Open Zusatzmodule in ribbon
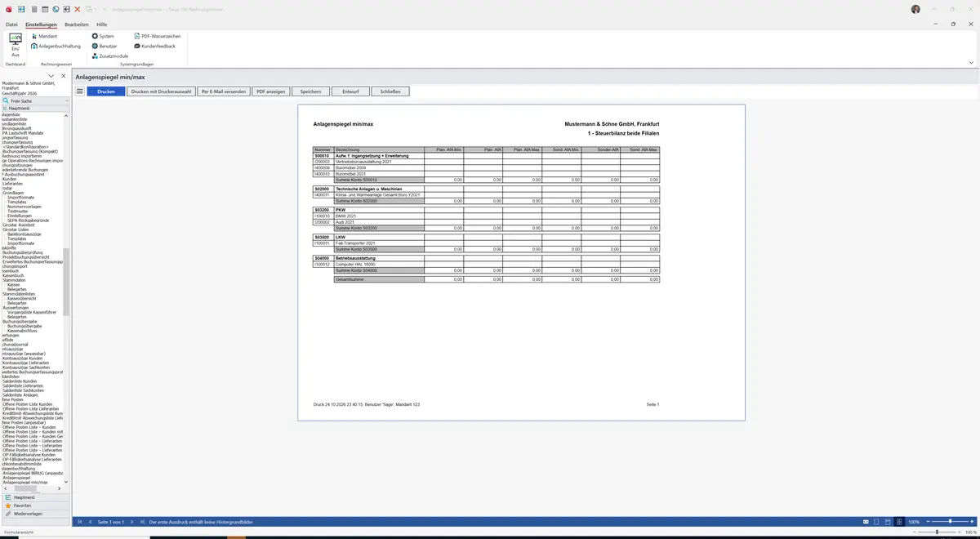980x539 pixels. 109,56
